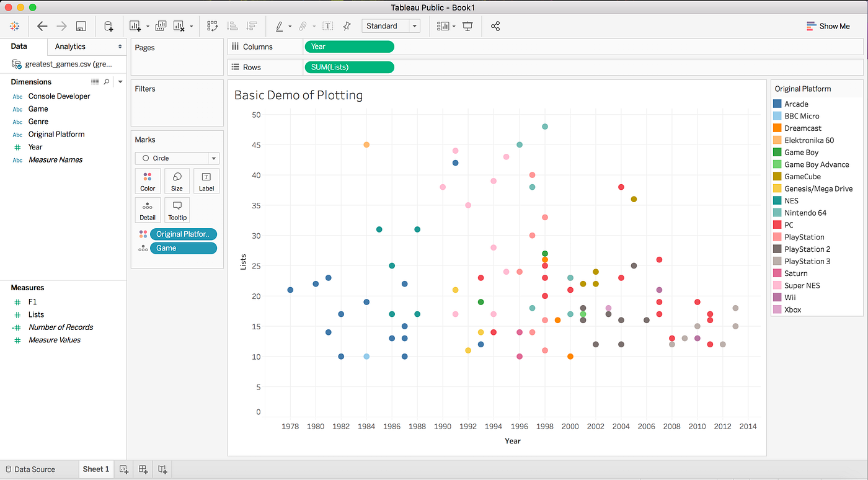Click the new worksheet tab icon at bottom
Viewport: 868px width, 480px height.
[x=123, y=469]
